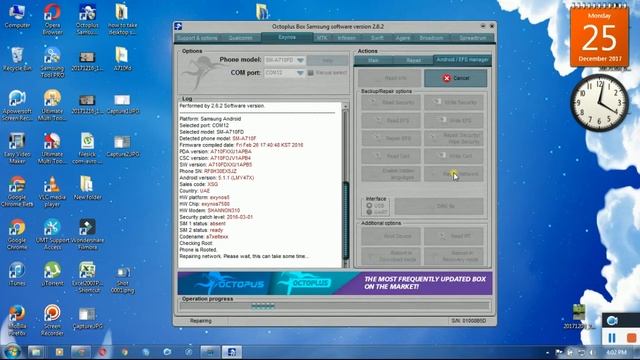
Task: Click the Octoplus app taskbar button
Action: (231, 352)
